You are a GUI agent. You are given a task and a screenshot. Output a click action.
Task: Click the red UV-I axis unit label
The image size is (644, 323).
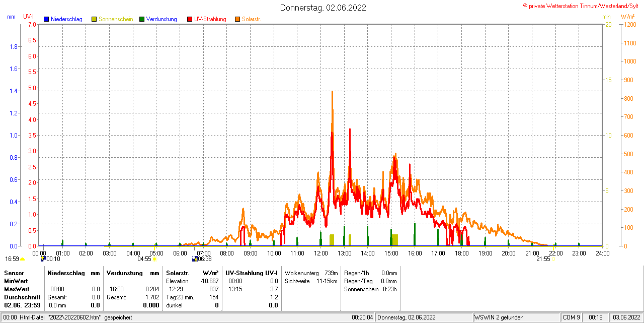[x=29, y=17]
